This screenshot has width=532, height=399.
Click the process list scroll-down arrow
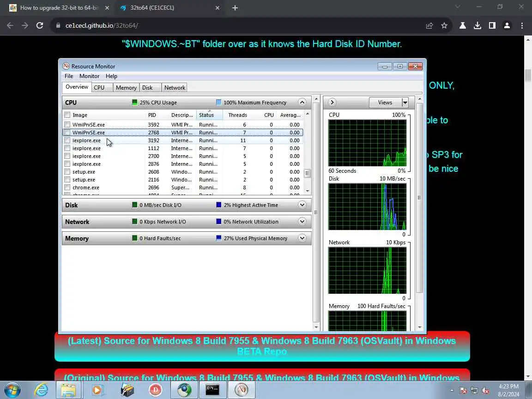point(308,191)
